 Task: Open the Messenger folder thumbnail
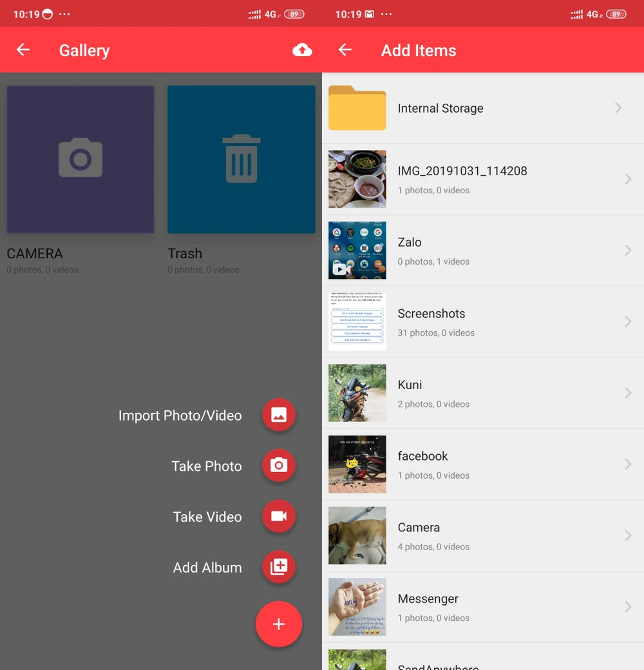357,607
